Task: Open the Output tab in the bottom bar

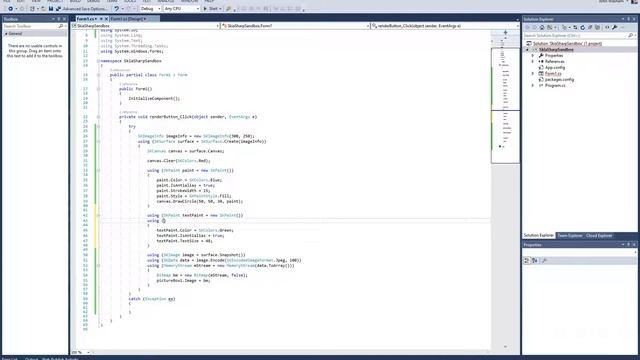Action: tap(31, 358)
